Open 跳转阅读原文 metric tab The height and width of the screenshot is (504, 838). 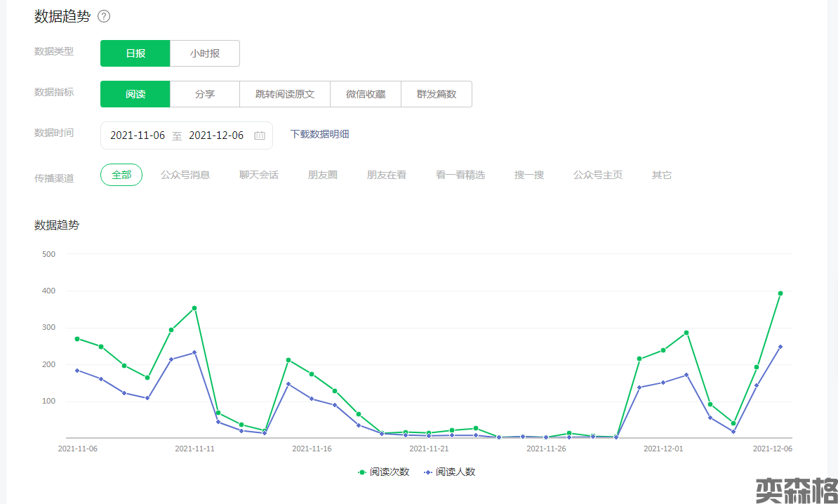click(285, 94)
